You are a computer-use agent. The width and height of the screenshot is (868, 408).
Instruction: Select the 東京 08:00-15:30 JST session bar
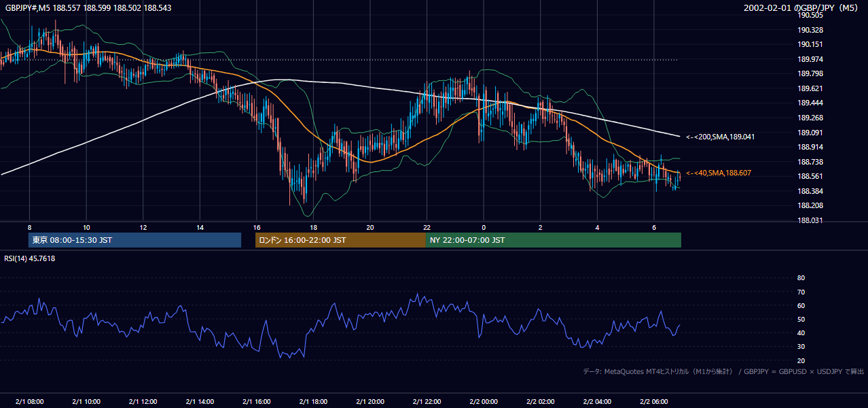click(x=134, y=240)
